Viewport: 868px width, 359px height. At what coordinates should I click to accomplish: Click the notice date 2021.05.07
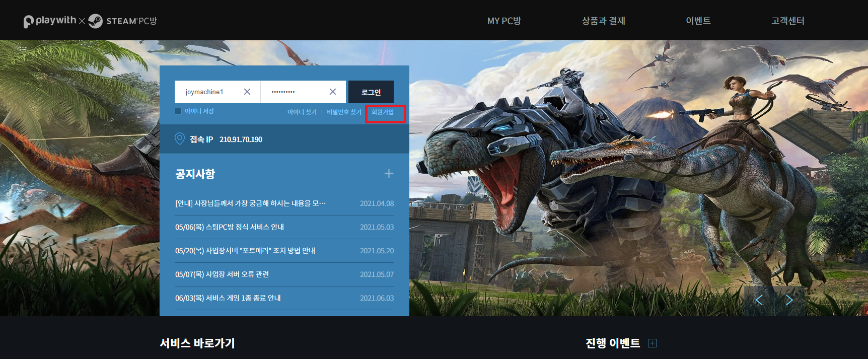click(x=377, y=274)
